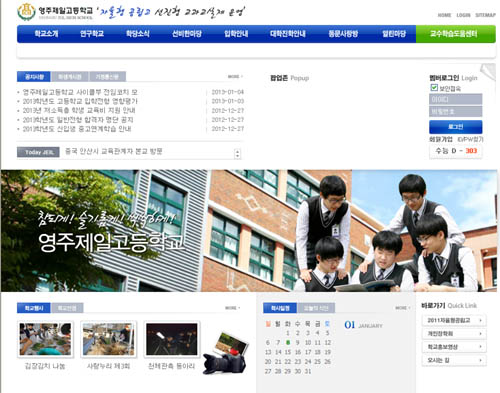This screenshot has width=500, height=393.
Task: Open notice dated 2013-01-04
Action: (x=80, y=92)
